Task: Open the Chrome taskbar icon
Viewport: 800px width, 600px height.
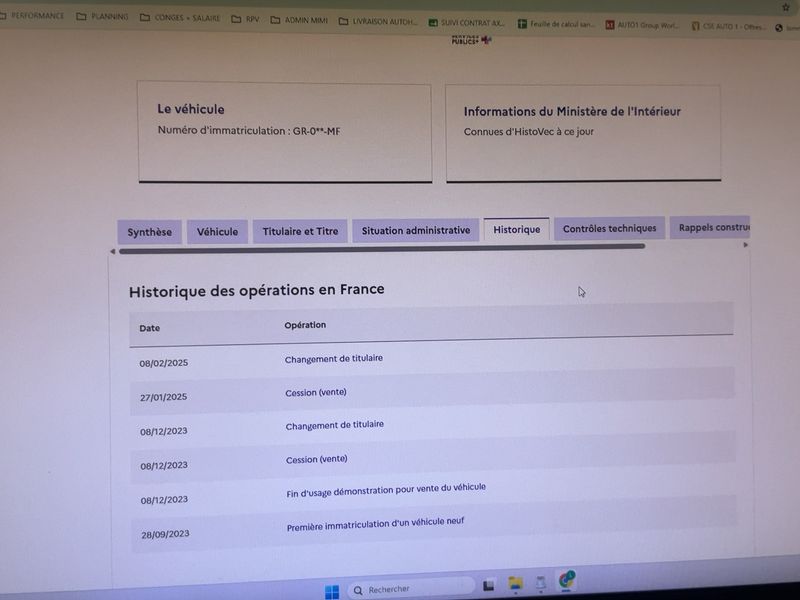Action: tap(566, 580)
